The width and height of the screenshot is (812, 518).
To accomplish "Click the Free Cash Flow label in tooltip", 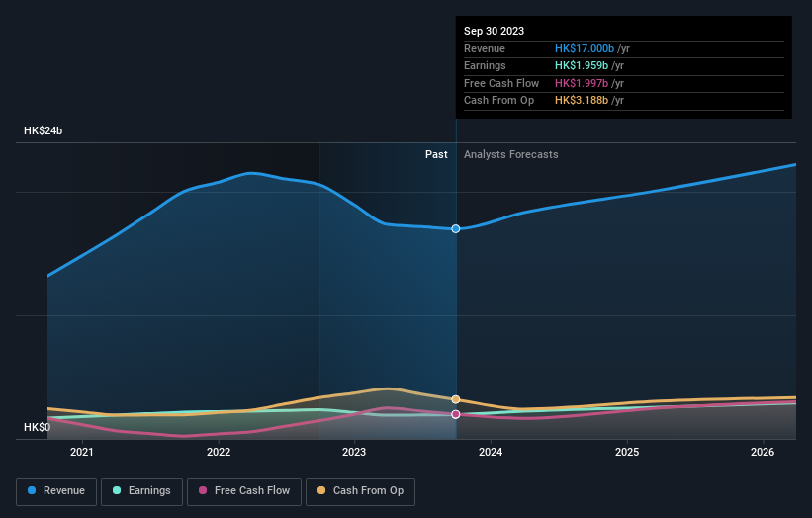I will 501,83.
